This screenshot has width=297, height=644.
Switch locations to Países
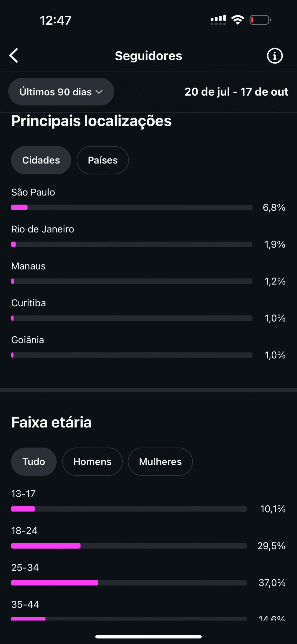pyautogui.click(x=103, y=160)
